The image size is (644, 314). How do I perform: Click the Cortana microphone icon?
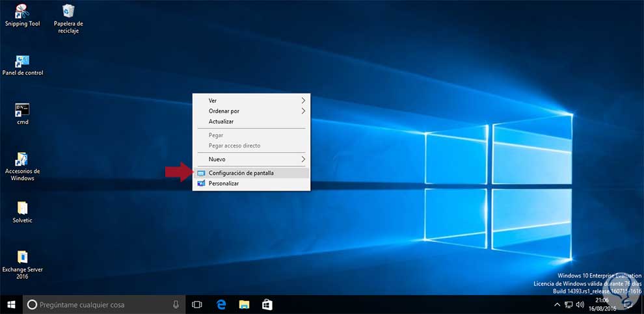pyautogui.click(x=176, y=304)
